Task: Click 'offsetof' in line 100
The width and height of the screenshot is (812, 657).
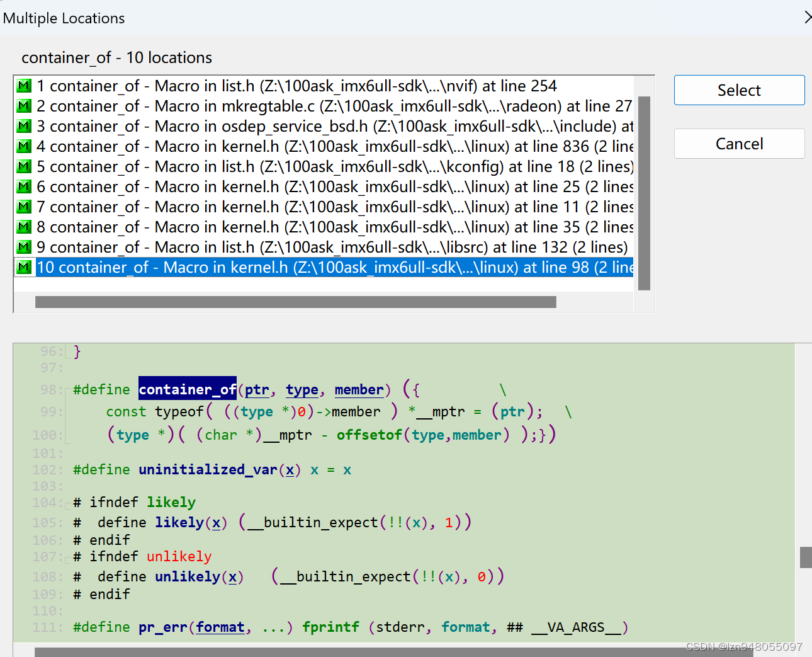Action: (369, 435)
